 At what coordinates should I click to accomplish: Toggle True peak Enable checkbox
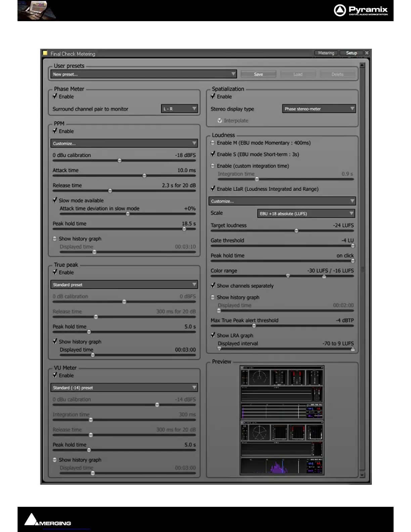click(55, 272)
